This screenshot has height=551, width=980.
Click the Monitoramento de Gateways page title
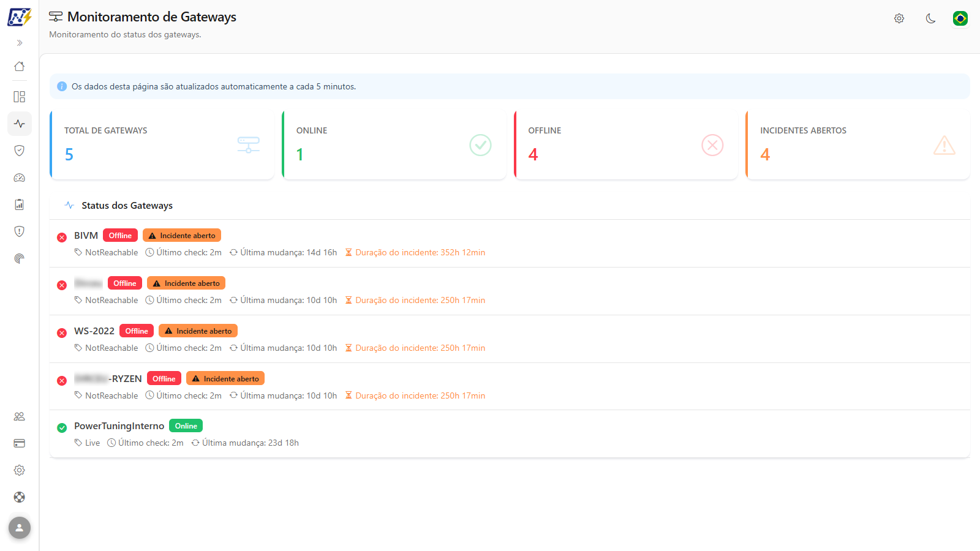point(152,17)
